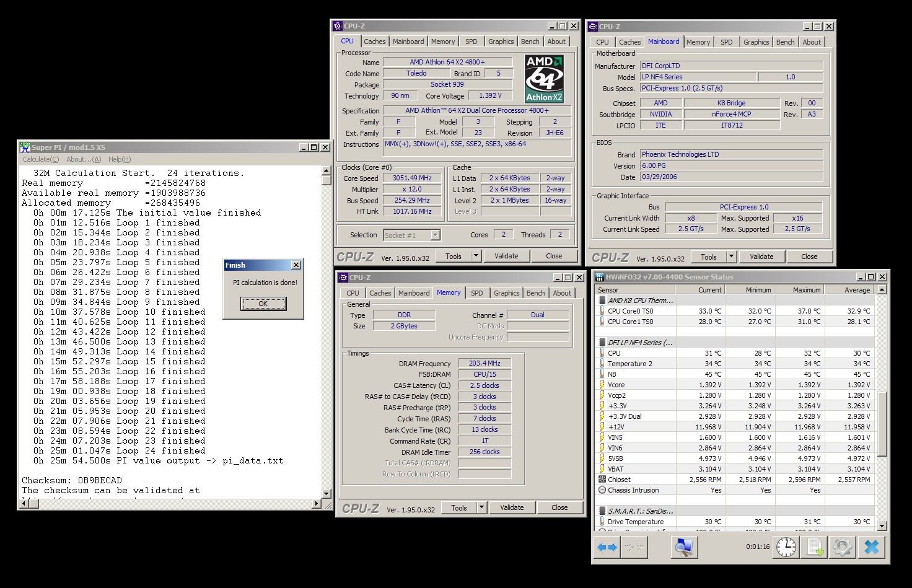Click the Code Name Toledo field

pyautogui.click(x=416, y=73)
